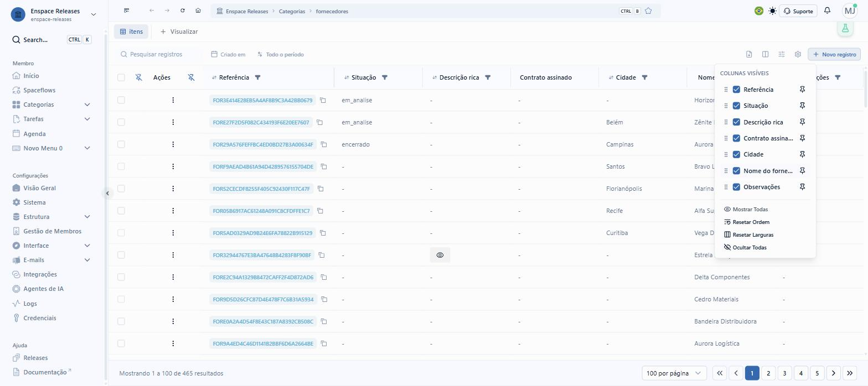The height and width of the screenshot is (386, 868).
Task: Select the Itens tab
Action: point(131,32)
